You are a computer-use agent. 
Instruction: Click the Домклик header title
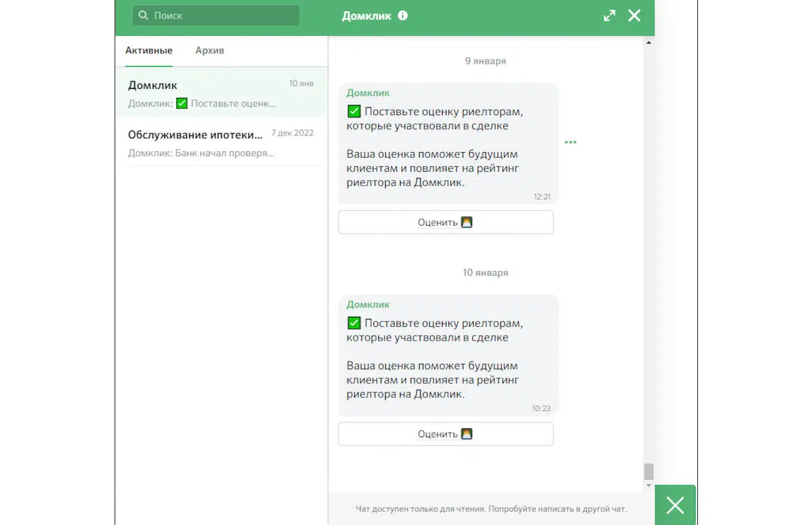pyautogui.click(x=367, y=16)
